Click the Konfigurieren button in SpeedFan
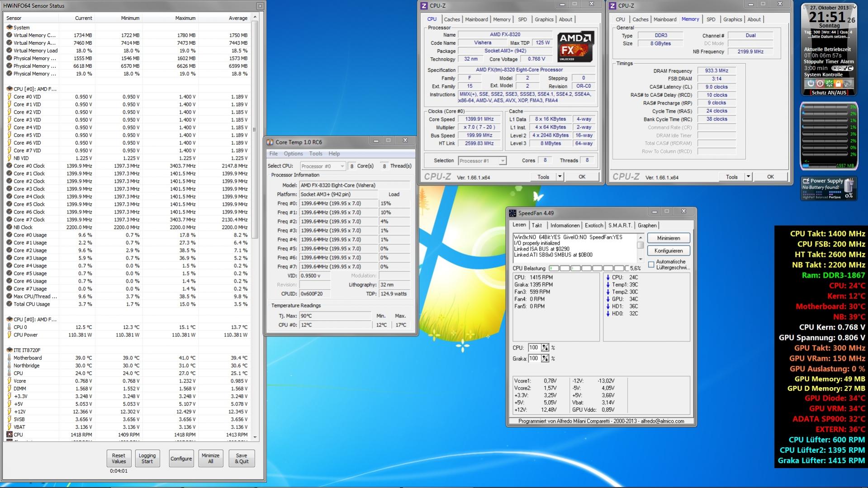Image resolution: width=868 pixels, height=488 pixels. tap(669, 251)
